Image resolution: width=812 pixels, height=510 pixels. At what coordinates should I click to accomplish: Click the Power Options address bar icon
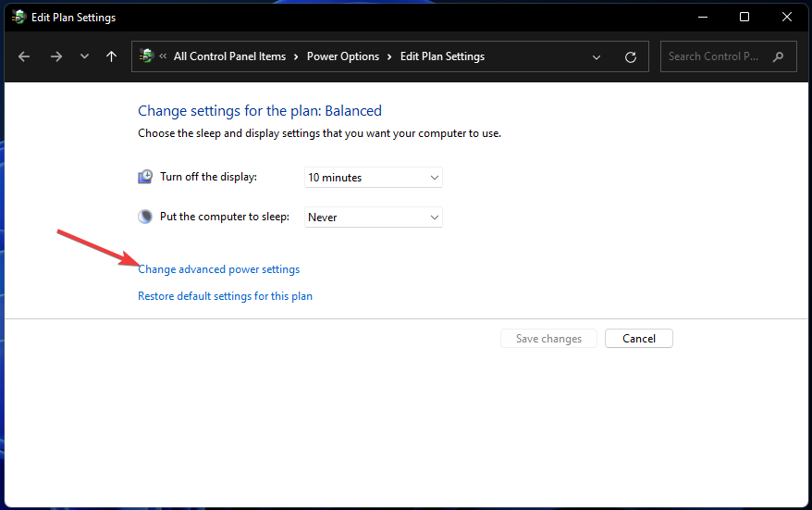[x=146, y=56]
